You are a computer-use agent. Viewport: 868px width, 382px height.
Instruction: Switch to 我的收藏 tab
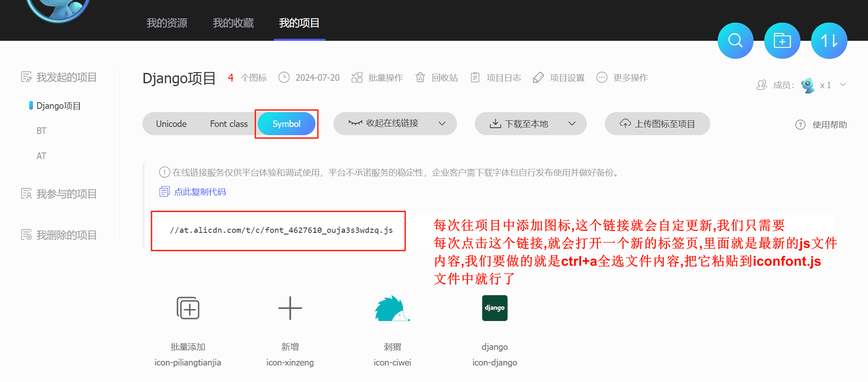[233, 23]
